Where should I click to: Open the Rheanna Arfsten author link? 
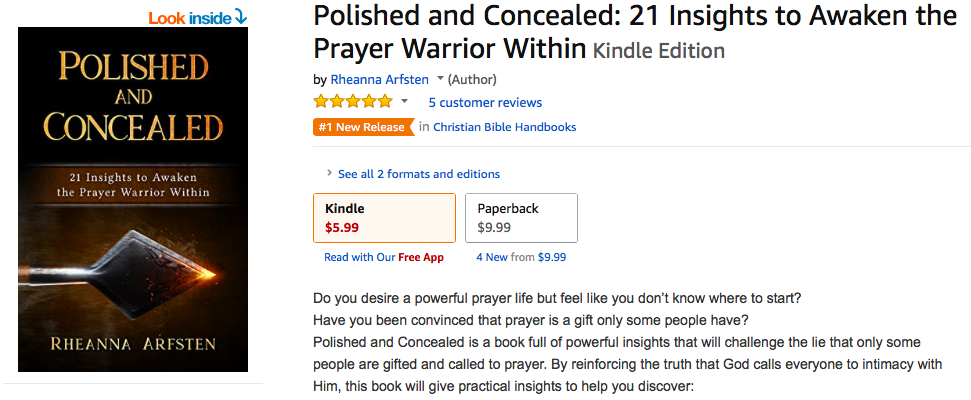[x=380, y=79]
